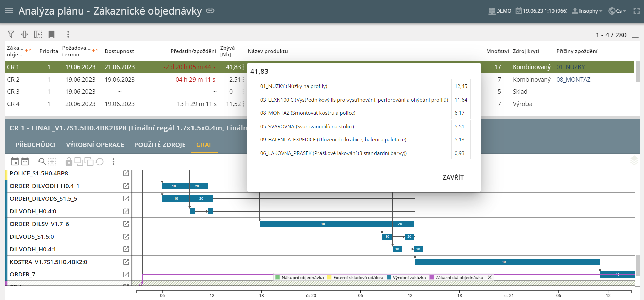
Task: Click the filter funnel icon
Action: [11, 34]
